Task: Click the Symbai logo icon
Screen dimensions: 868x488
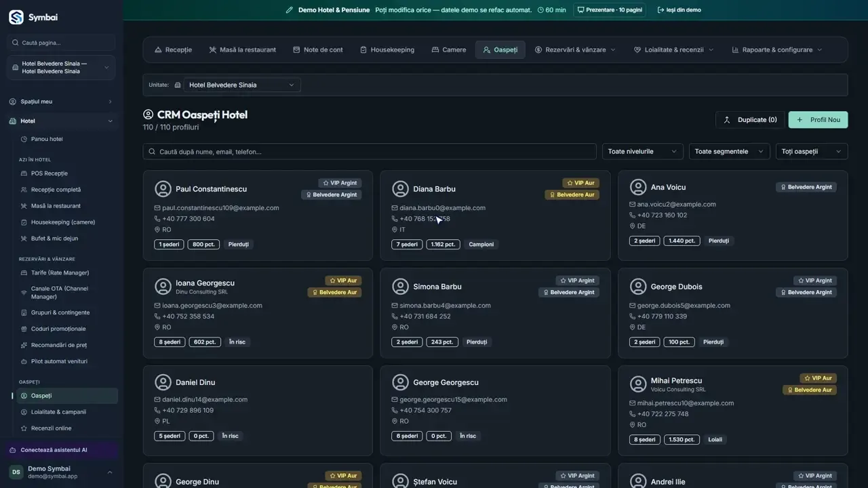Action: 16,17
